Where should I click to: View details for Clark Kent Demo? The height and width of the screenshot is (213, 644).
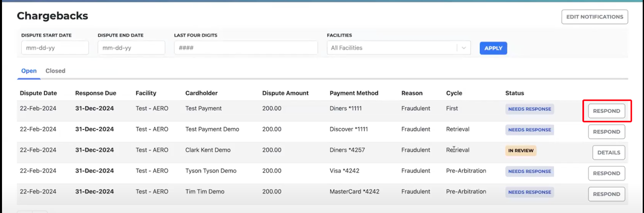(x=609, y=152)
